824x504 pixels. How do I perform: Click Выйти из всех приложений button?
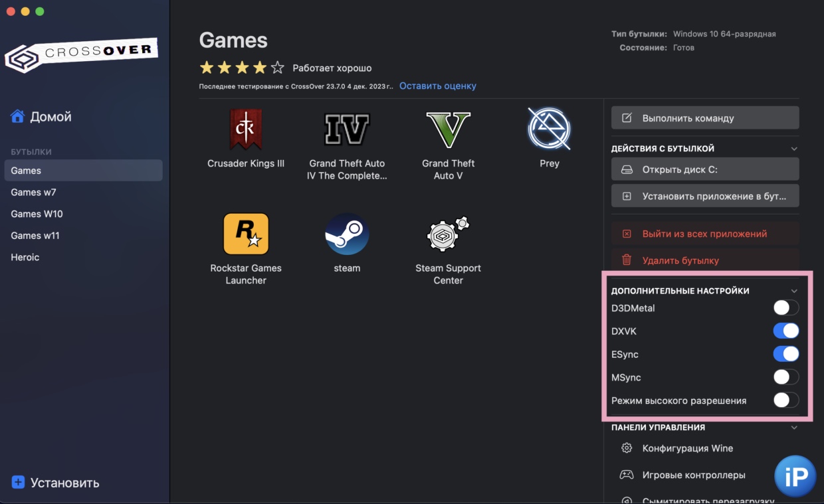point(705,234)
